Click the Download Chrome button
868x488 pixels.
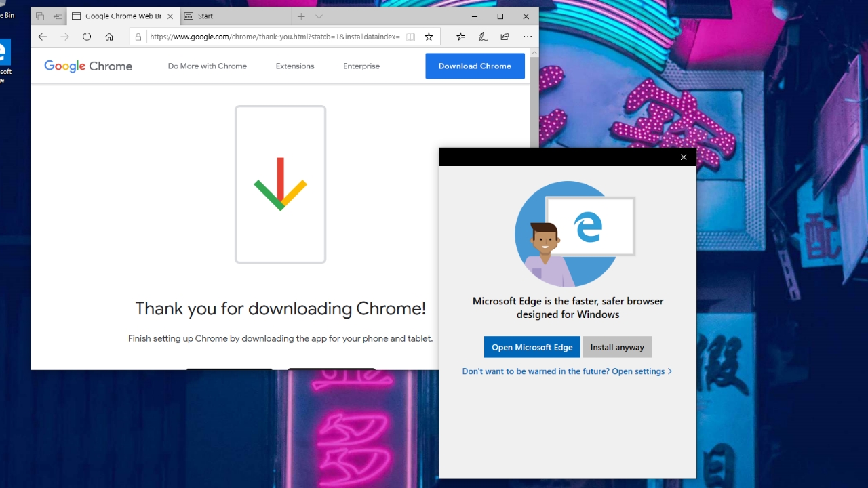coord(475,66)
